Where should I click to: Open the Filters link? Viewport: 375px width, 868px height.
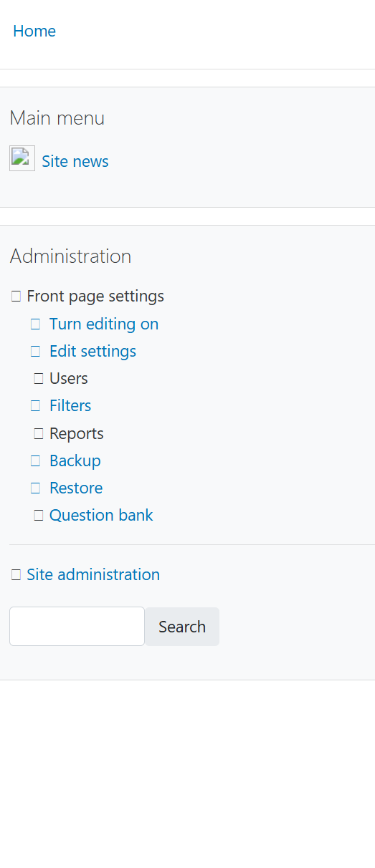(x=70, y=405)
